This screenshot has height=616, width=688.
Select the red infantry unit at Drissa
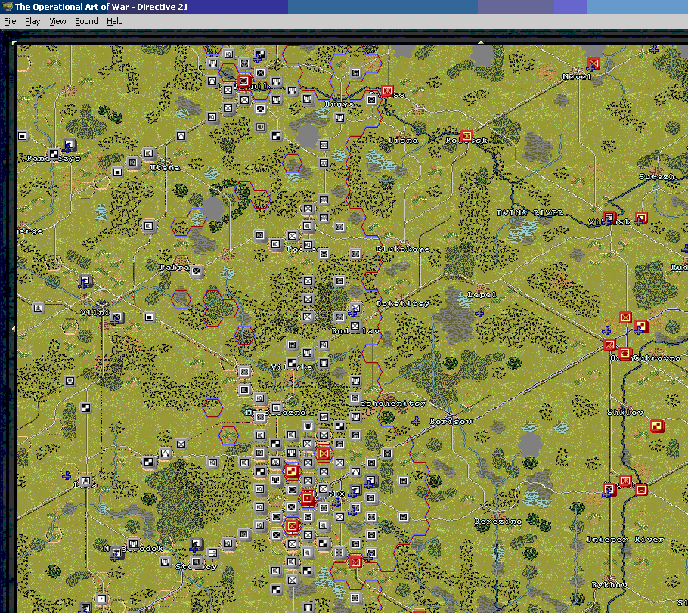[387, 91]
